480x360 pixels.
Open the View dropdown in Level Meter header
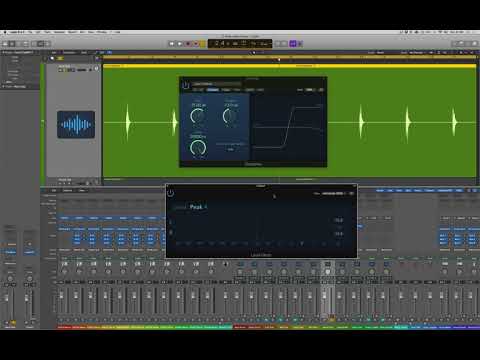(x=334, y=193)
